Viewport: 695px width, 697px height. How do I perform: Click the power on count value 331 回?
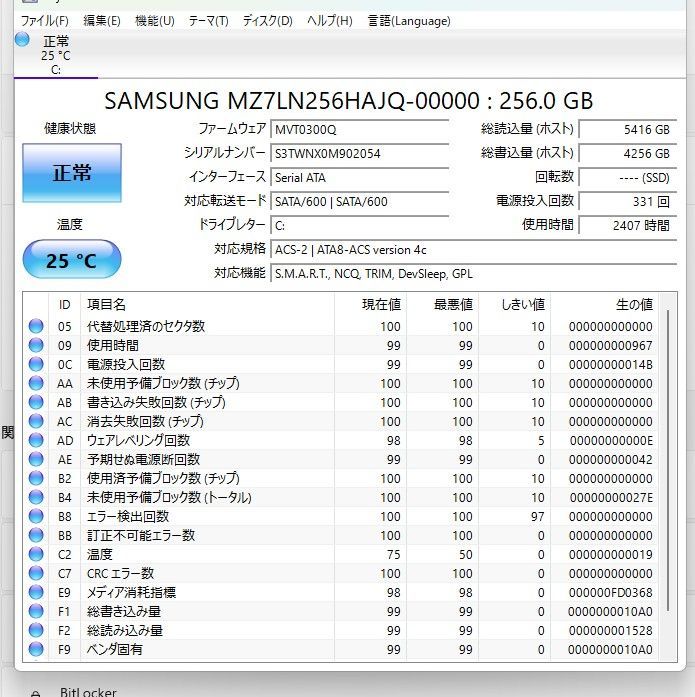[x=628, y=201]
